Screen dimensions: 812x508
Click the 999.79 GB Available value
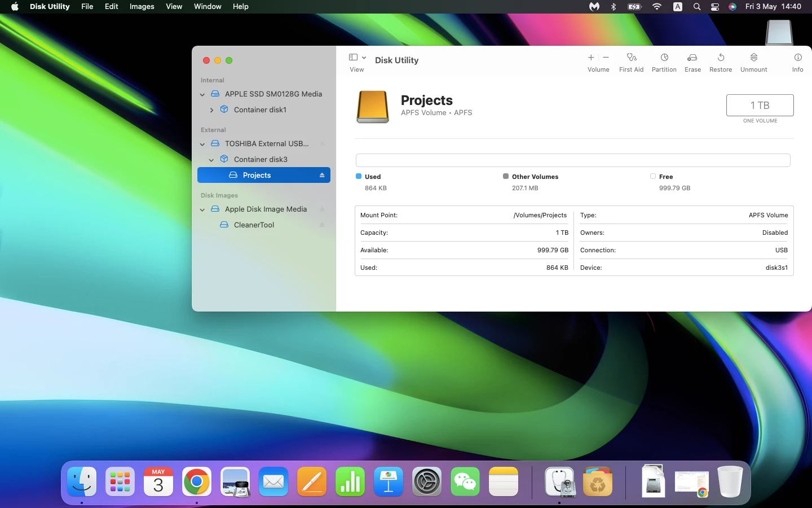click(553, 250)
